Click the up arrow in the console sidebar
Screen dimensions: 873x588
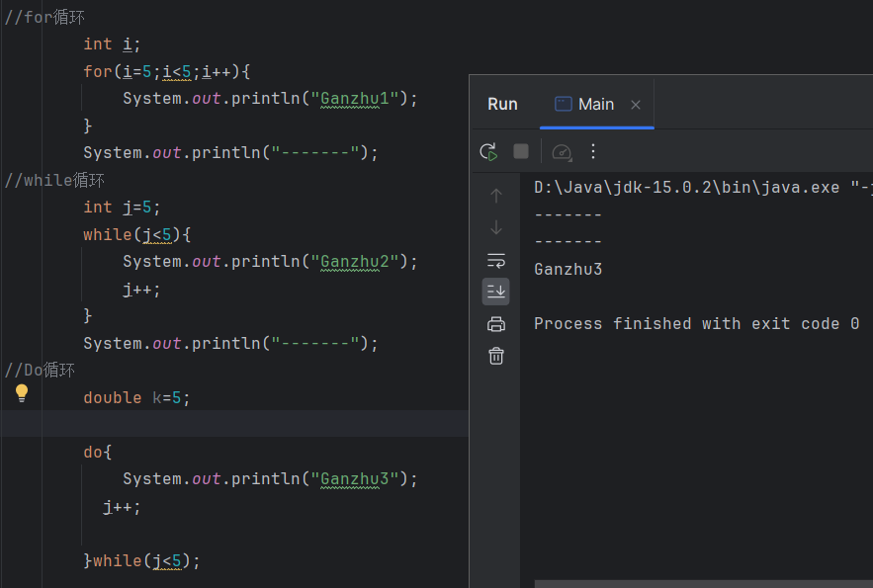click(x=495, y=195)
